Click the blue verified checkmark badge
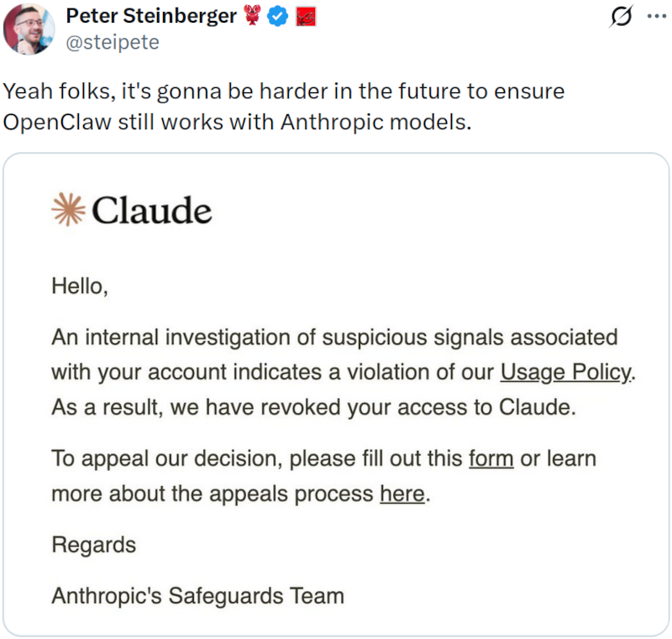This screenshot has width=672, height=639. [x=277, y=16]
